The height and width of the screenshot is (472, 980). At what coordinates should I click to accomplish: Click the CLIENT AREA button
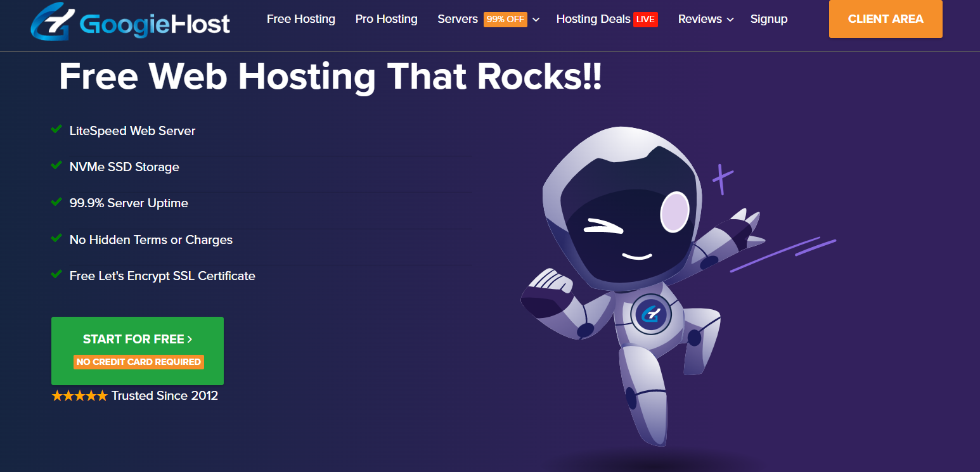coord(886,19)
